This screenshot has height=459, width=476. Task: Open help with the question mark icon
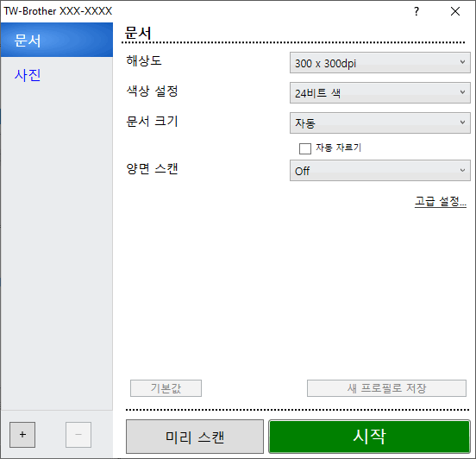416,11
